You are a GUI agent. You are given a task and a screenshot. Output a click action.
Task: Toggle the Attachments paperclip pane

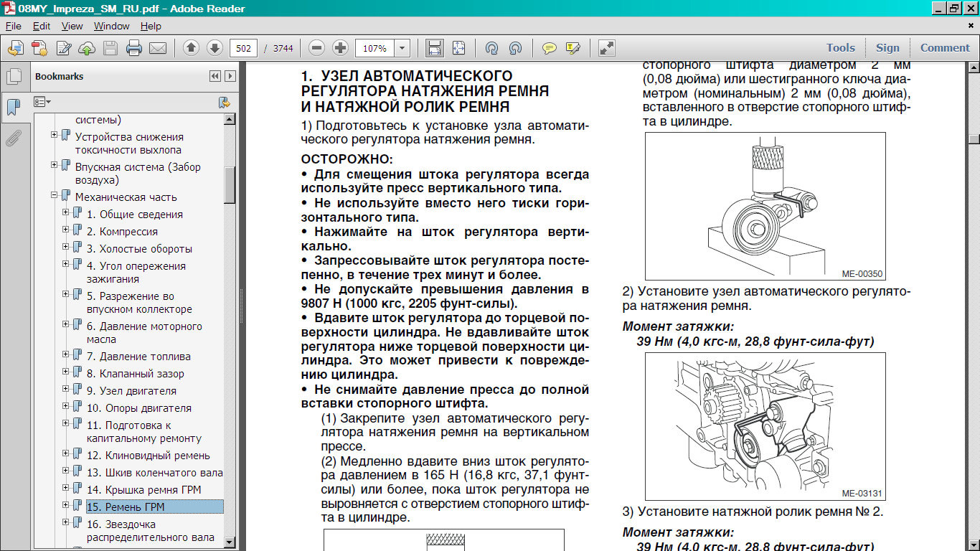12,138
